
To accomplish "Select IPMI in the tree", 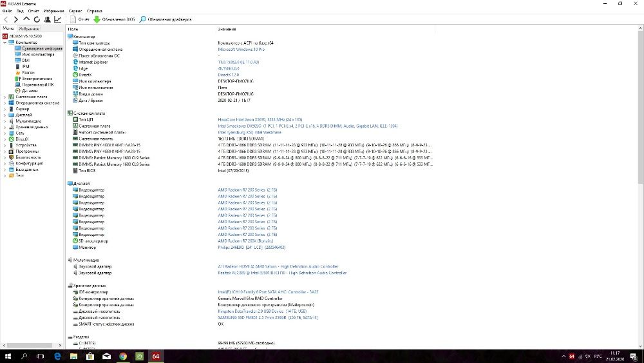I will (x=26, y=66).
